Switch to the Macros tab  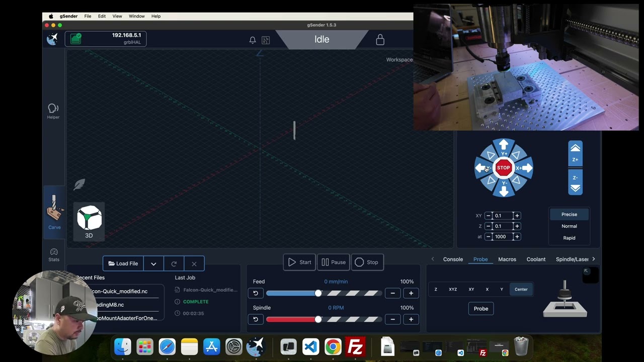point(507,259)
